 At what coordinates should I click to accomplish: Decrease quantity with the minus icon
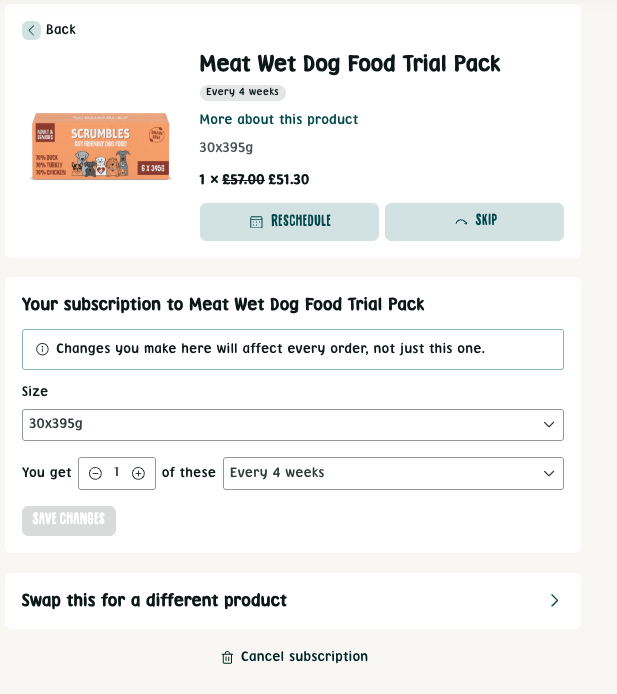95,474
